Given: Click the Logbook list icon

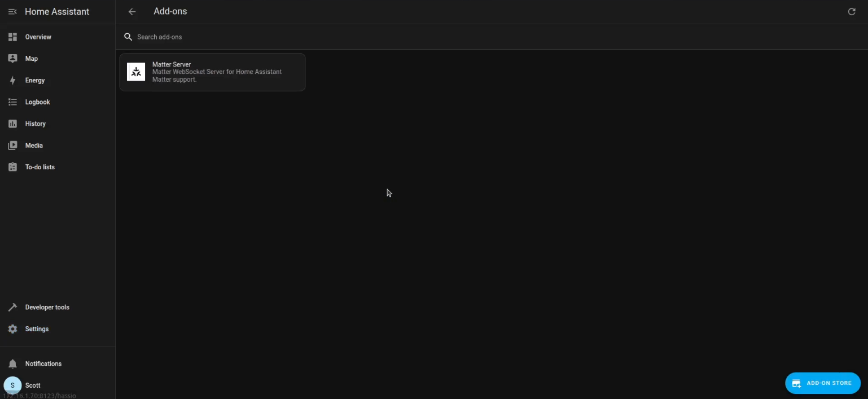Looking at the screenshot, I should [x=12, y=102].
